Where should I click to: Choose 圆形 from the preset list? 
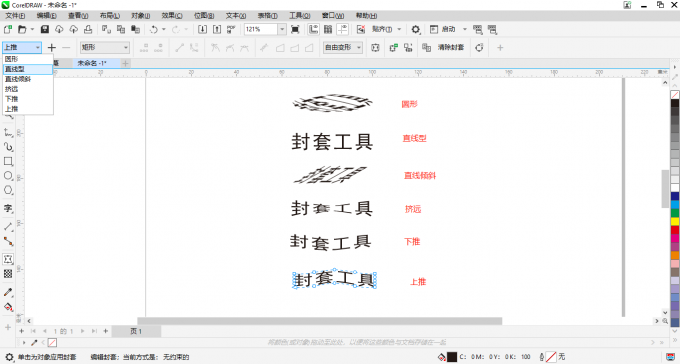pos(27,59)
